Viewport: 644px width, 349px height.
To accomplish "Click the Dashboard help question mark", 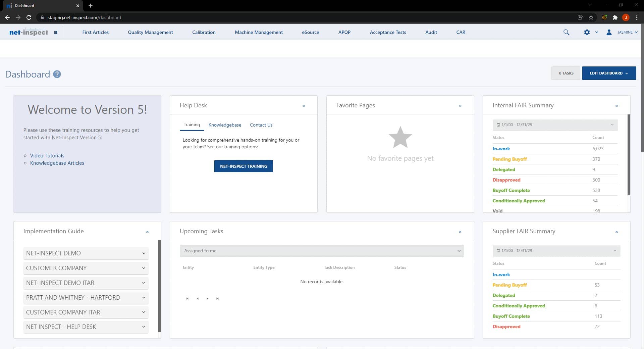I will click(57, 74).
